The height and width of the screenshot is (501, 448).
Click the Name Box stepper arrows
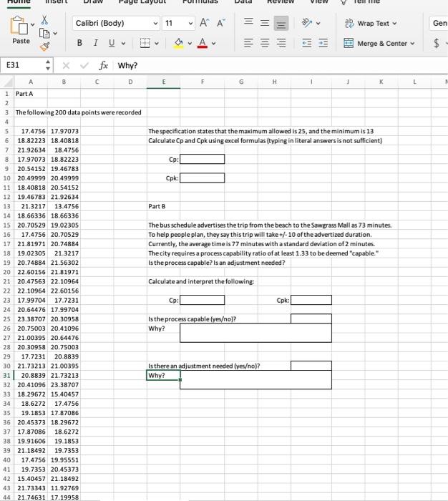tap(48, 65)
